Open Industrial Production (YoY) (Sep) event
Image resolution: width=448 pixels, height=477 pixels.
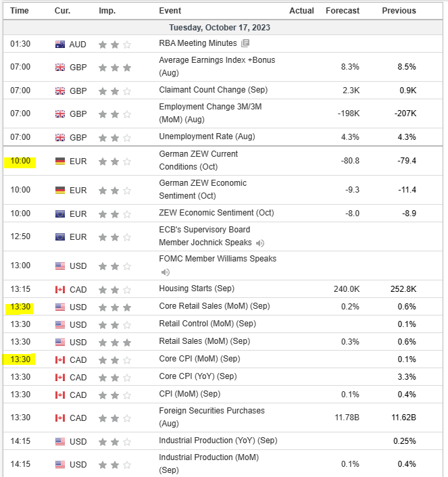pyautogui.click(x=218, y=441)
